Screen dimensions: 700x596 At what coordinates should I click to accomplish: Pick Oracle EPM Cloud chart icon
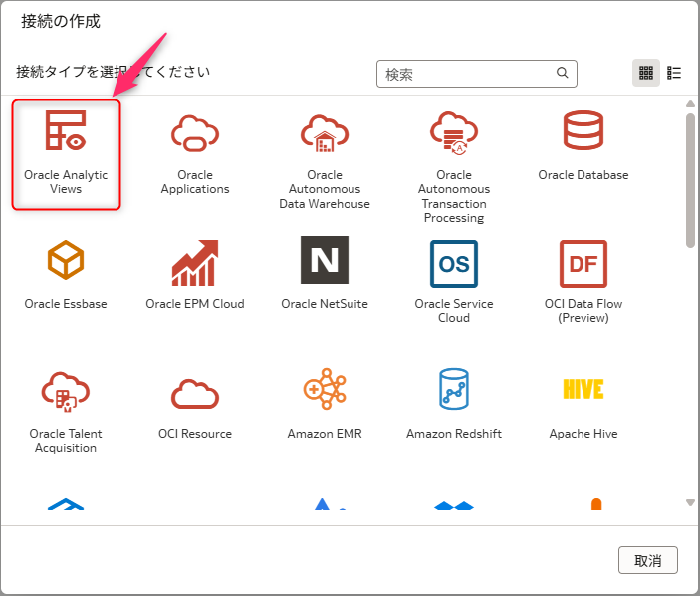pyautogui.click(x=195, y=263)
